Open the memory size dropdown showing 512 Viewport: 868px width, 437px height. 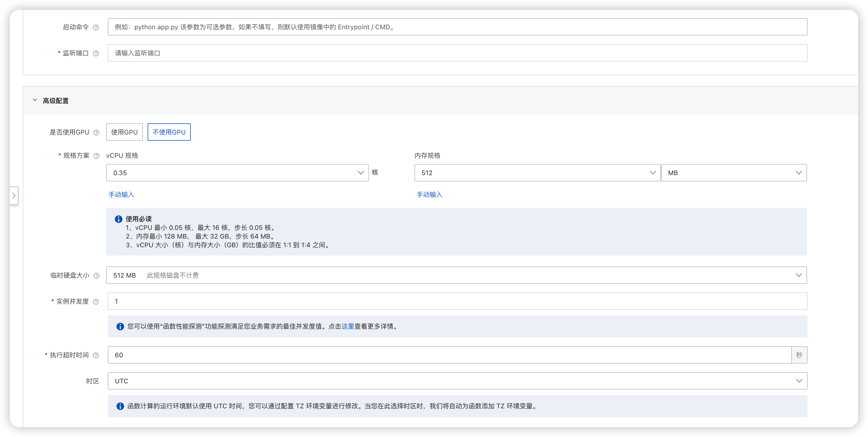tap(537, 173)
